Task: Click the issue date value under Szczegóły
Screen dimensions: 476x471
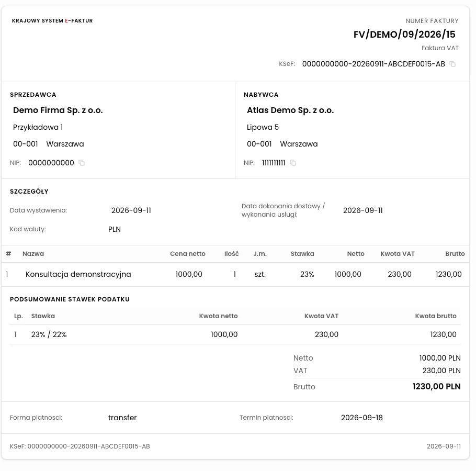Action: 131,210
